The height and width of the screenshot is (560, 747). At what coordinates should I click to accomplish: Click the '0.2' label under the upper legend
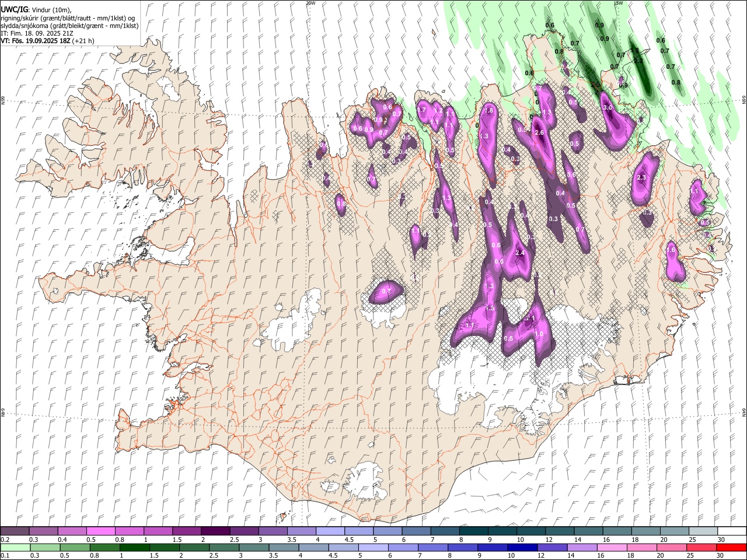click(x=5, y=540)
